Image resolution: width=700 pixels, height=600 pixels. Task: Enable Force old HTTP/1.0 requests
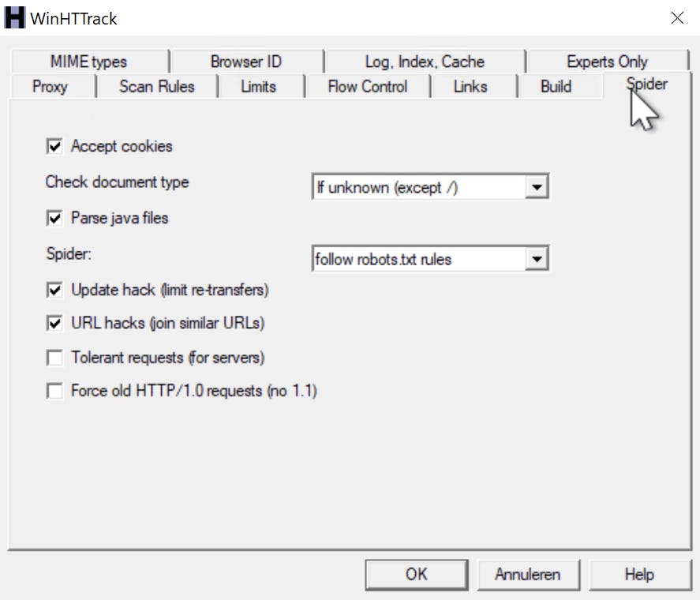(55, 391)
